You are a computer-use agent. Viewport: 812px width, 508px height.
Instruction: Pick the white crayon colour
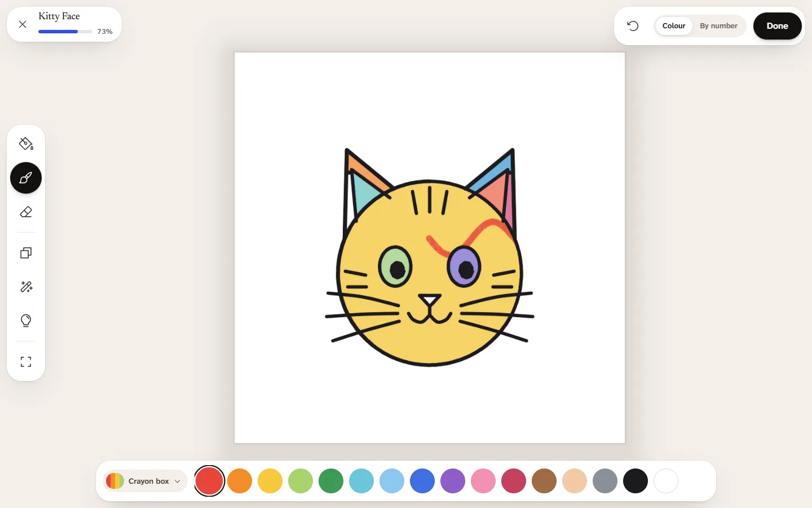(x=666, y=481)
